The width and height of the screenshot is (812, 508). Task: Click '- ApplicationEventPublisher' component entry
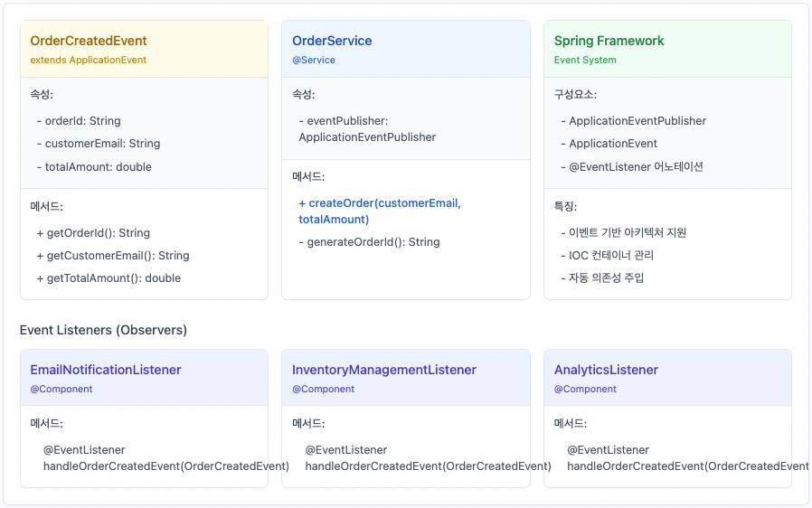(633, 121)
